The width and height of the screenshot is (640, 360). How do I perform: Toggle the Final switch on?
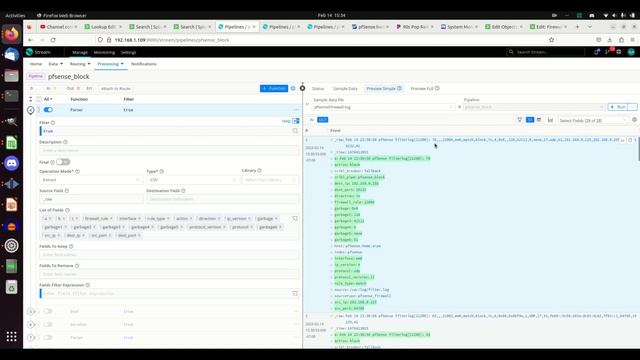(63, 162)
